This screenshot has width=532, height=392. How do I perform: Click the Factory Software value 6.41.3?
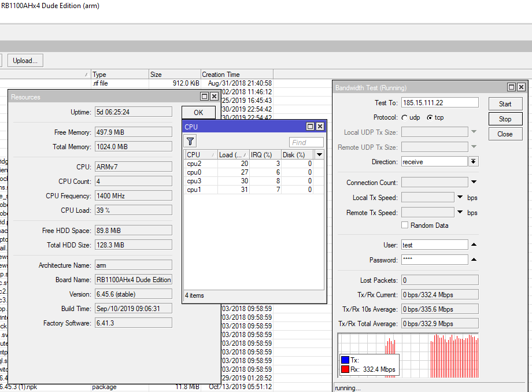click(134, 323)
